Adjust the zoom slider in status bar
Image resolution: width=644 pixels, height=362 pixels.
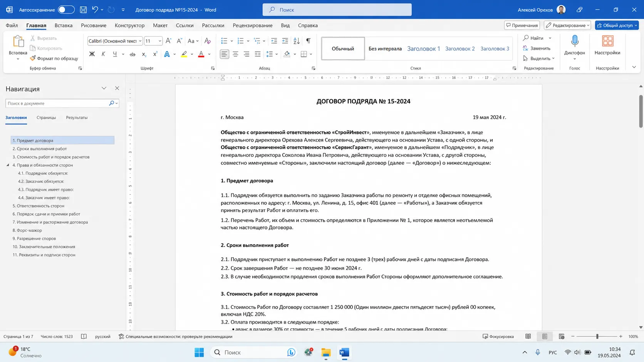(x=597, y=337)
